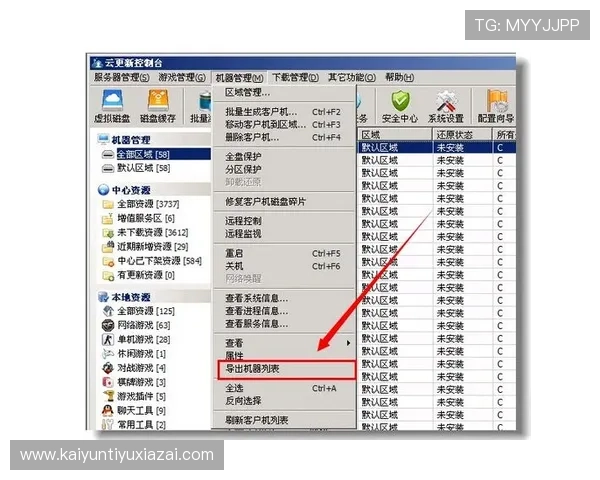The image size is (600, 480).
Task: Open the 其它功能(O) menu
Action: (352, 78)
